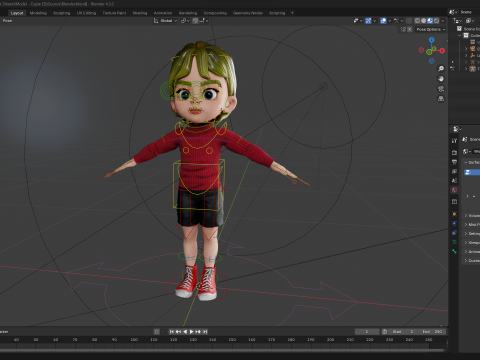The width and height of the screenshot is (480, 360).
Task: Open the viewport shading options dropdown
Action: (442, 21)
